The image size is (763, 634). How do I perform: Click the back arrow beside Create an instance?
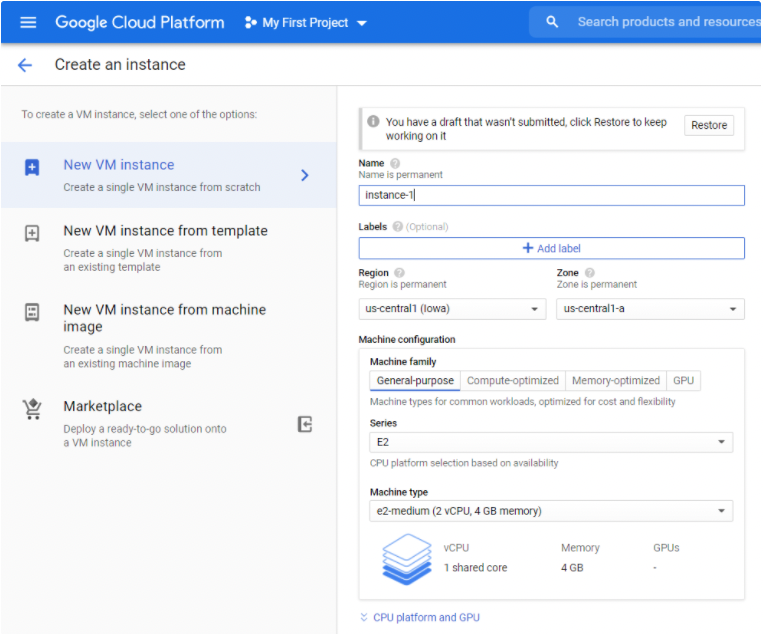(25, 65)
